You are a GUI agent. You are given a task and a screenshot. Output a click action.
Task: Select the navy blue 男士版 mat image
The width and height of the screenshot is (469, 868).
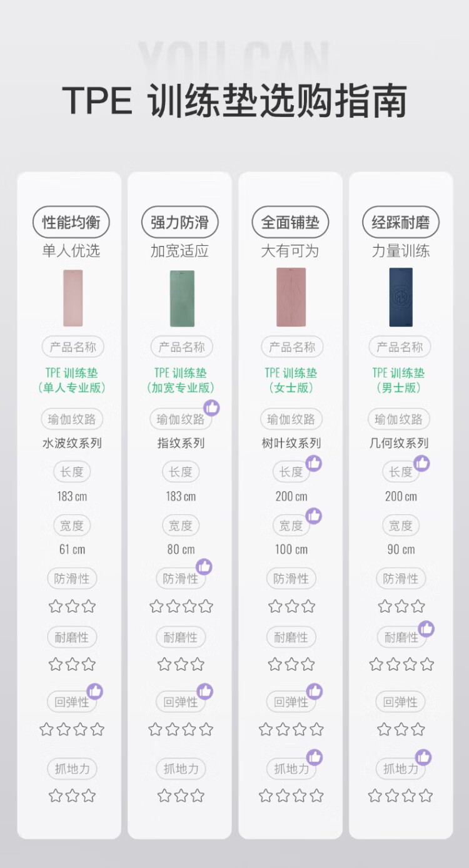click(x=401, y=297)
